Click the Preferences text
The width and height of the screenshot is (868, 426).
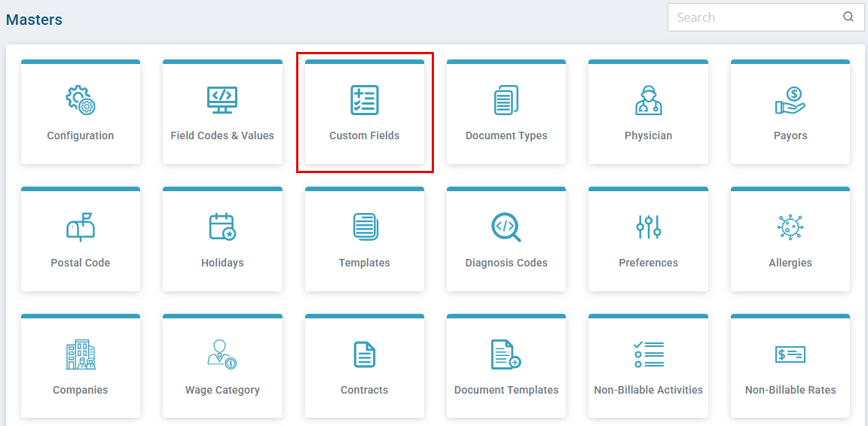(648, 263)
